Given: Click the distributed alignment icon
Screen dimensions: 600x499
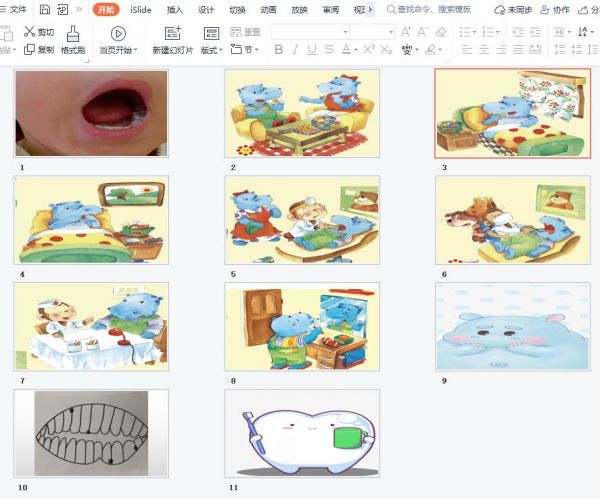Looking at the screenshot, I should (x=535, y=49).
